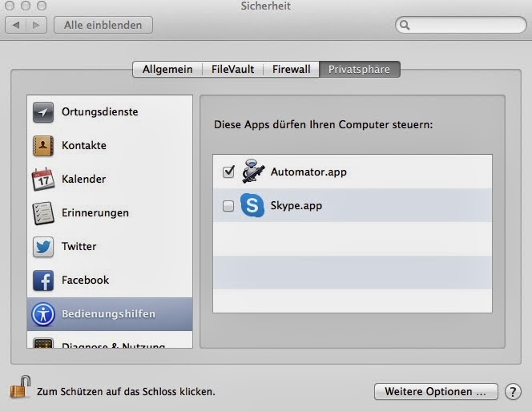
Task: Click the open padlock icon
Action: pyautogui.click(x=20, y=387)
